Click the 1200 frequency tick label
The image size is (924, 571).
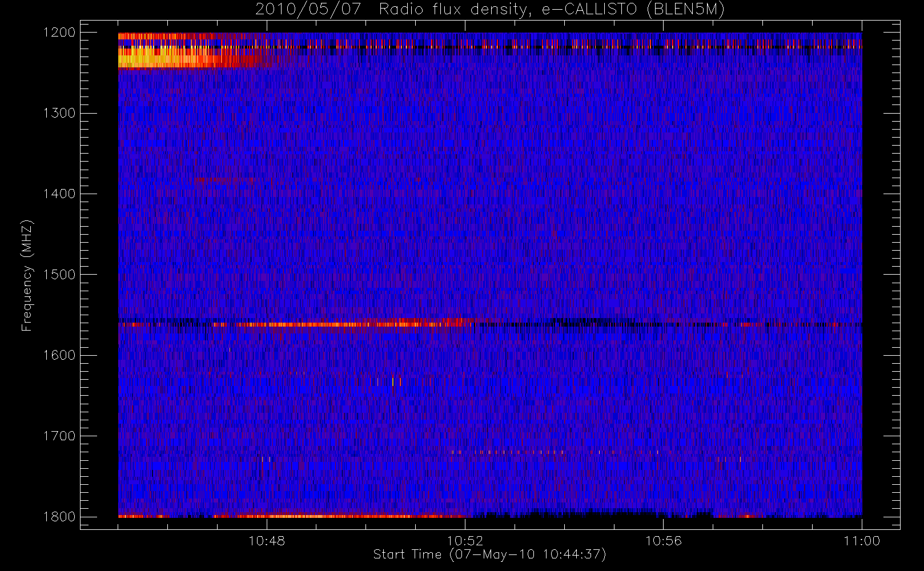[59, 33]
